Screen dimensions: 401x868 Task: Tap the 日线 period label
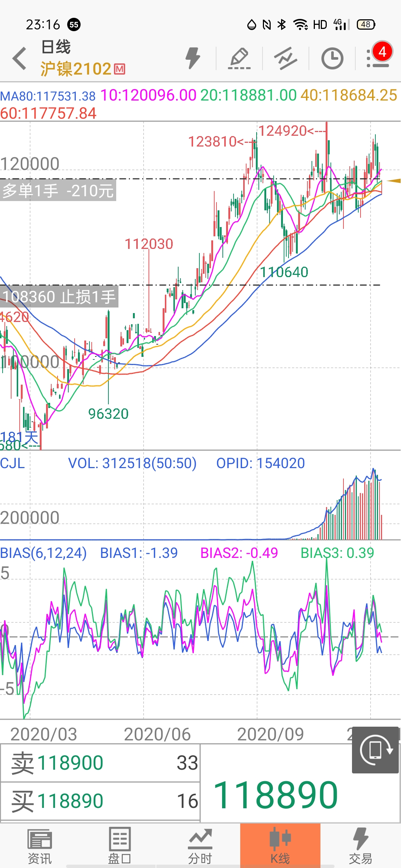click(x=56, y=47)
